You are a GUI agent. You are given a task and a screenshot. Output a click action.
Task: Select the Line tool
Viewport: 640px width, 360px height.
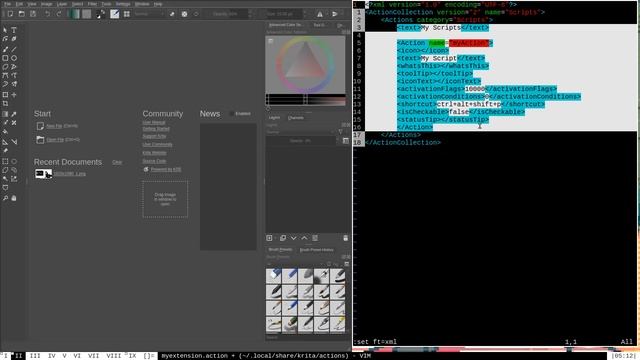tap(14, 49)
